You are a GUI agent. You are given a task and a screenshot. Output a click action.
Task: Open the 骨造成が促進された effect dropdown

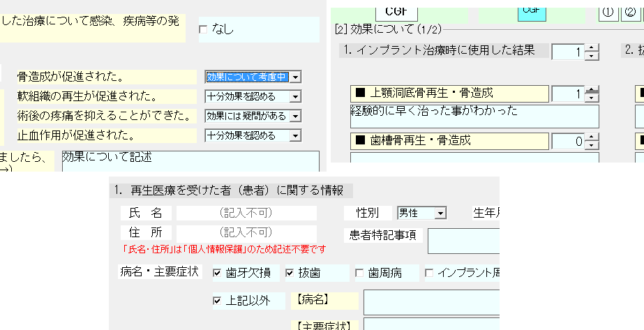point(296,77)
